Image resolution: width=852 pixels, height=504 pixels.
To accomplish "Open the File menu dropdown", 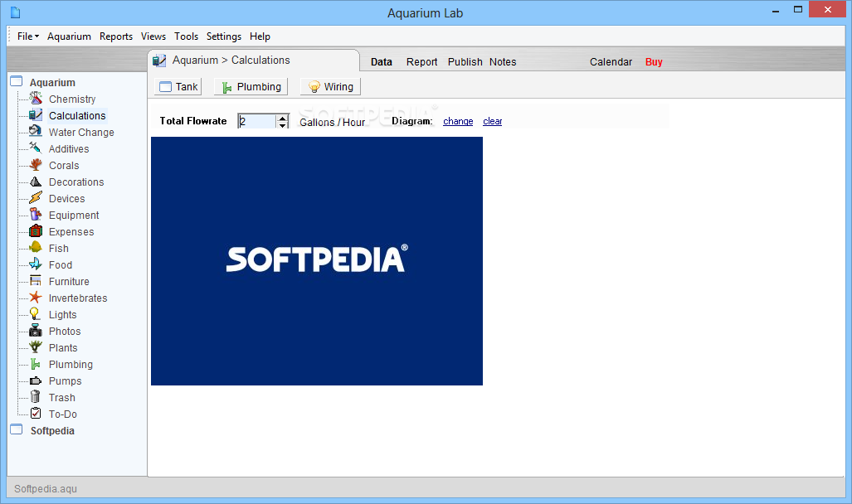I will [x=27, y=36].
